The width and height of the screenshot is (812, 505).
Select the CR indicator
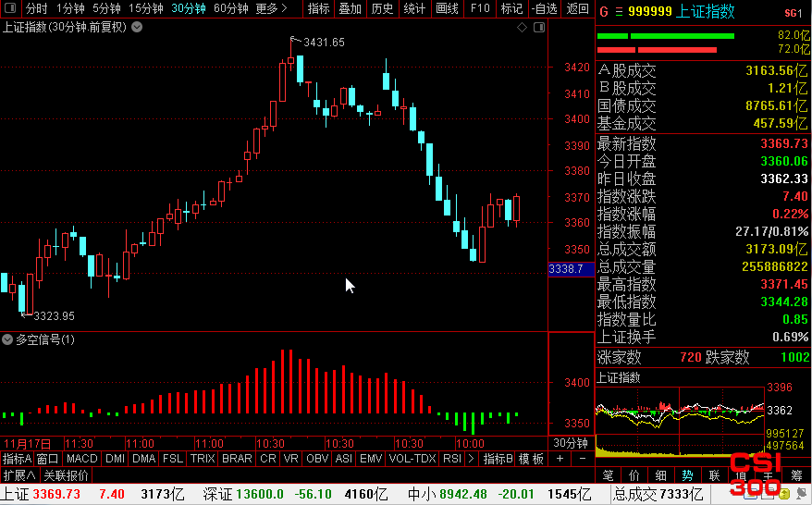pos(267,459)
